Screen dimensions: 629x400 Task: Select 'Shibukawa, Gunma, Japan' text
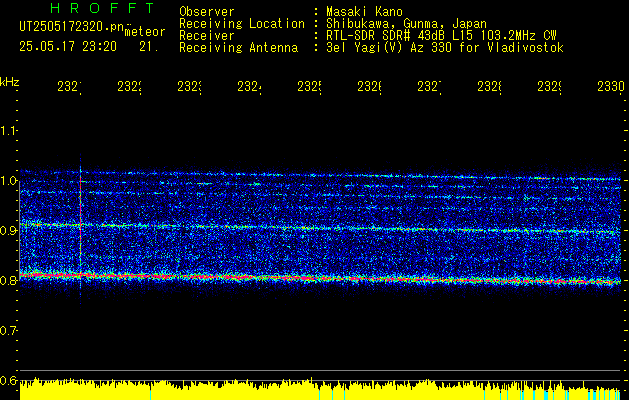click(x=406, y=24)
